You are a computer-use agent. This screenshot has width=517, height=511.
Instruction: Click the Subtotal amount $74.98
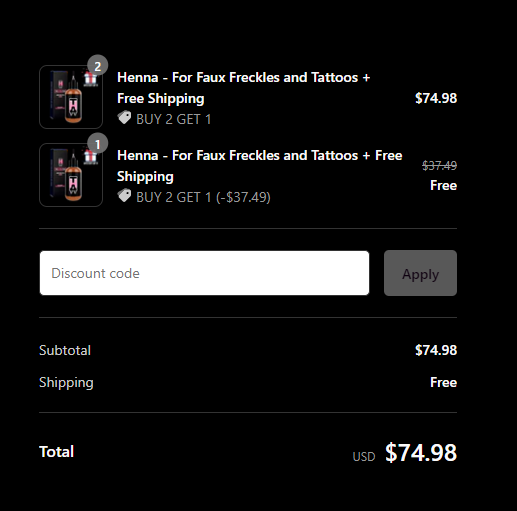[436, 350]
